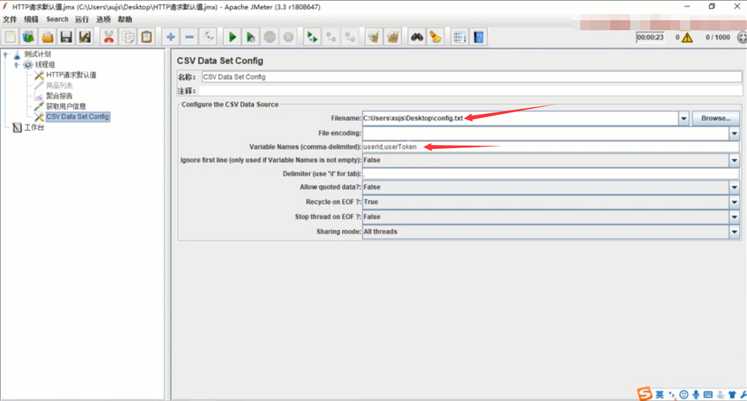747x401 pixels.
Task: Open the Search menu
Action: (x=57, y=19)
